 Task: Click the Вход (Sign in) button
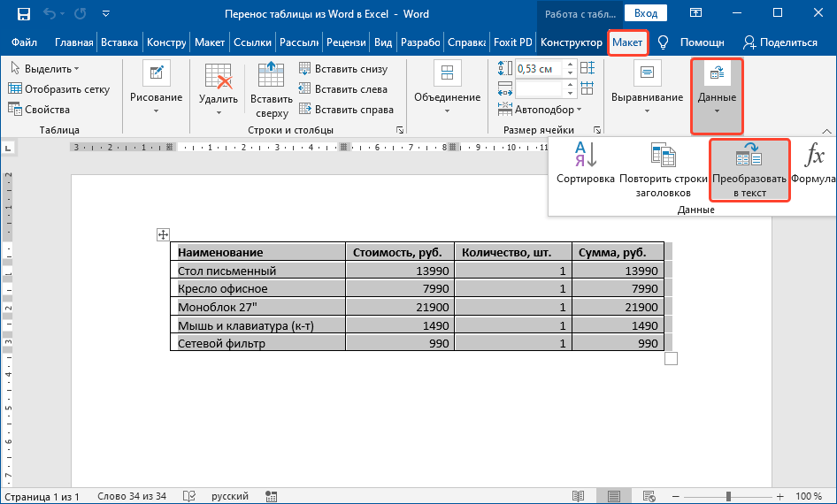click(x=645, y=13)
